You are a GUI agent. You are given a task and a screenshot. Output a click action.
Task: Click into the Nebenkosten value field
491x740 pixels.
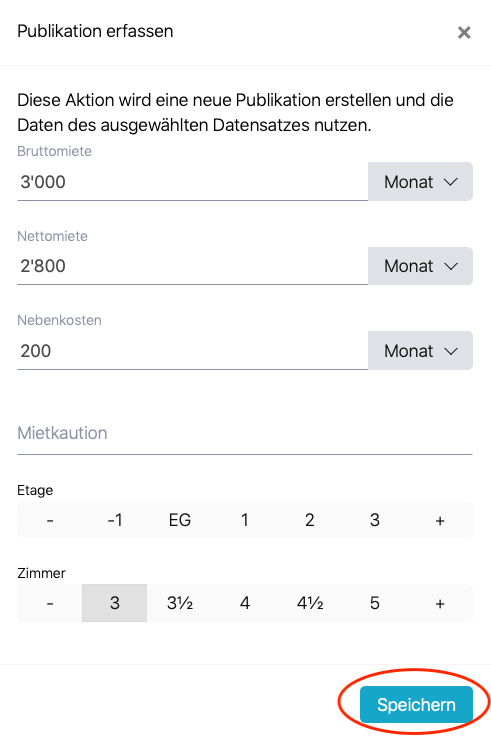[193, 351]
